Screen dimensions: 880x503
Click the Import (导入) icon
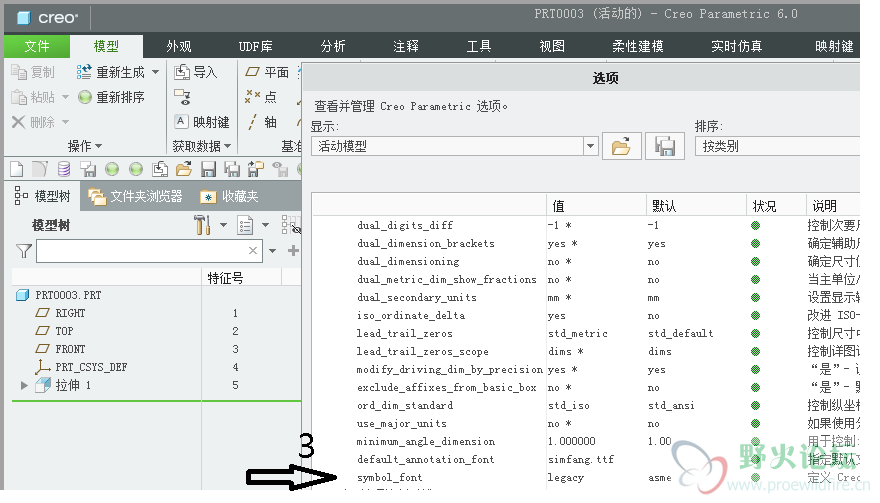tap(182, 72)
